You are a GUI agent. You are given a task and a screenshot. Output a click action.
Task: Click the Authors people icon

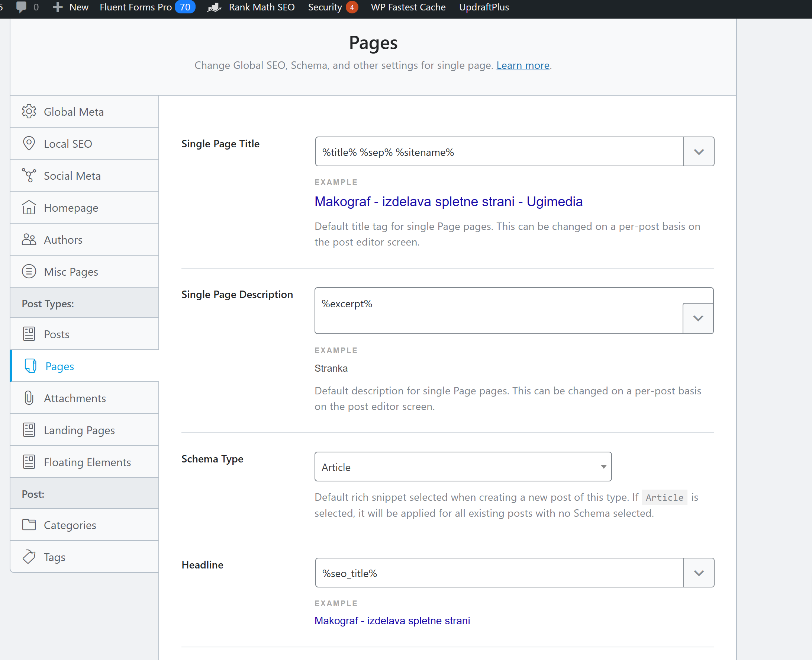click(x=29, y=240)
